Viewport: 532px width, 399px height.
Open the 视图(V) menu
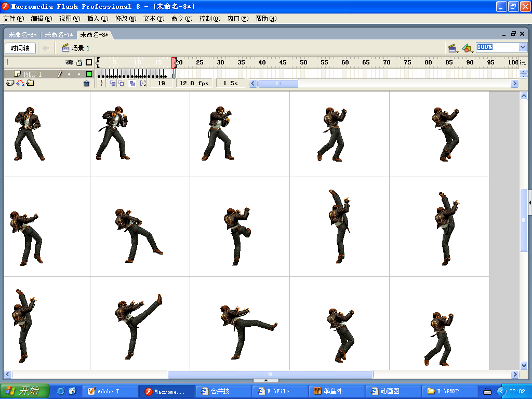point(70,19)
